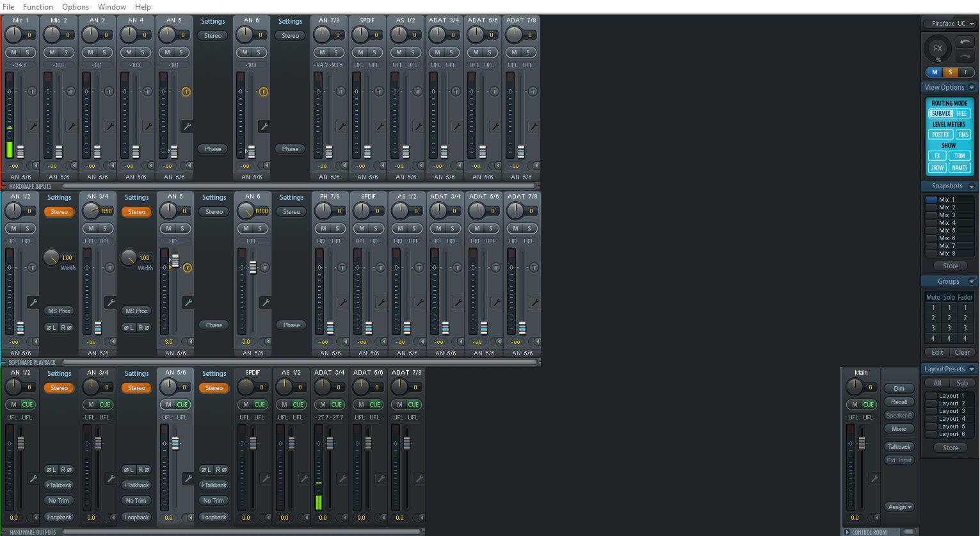Open the Fireface UC device dropdown
The width and height of the screenshot is (980, 536).
point(950,24)
